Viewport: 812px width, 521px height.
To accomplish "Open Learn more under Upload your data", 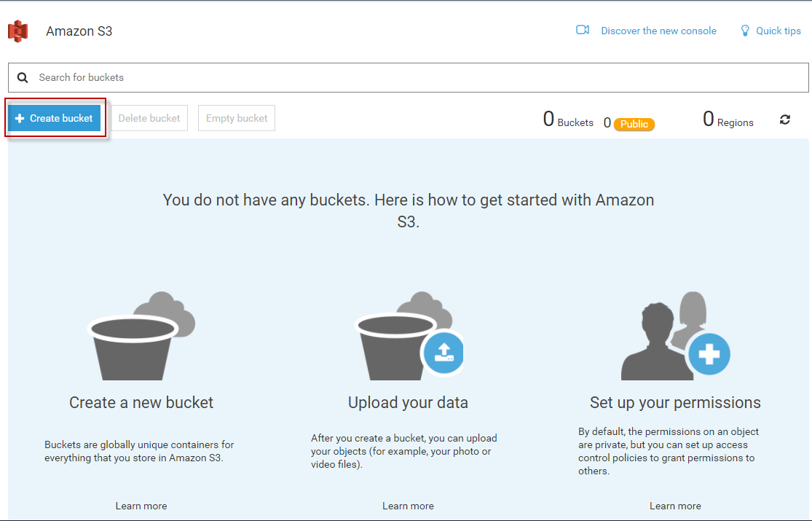I will (408, 506).
